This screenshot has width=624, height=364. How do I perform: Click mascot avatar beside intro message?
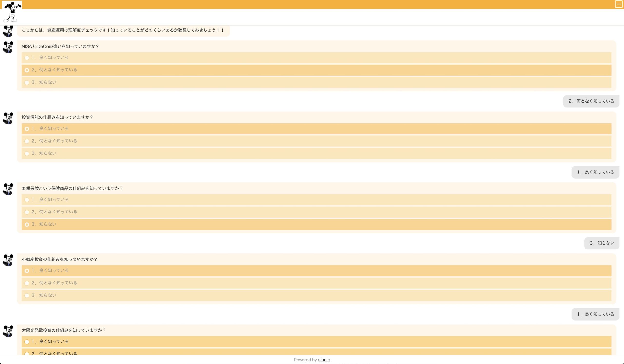pos(8,31)
